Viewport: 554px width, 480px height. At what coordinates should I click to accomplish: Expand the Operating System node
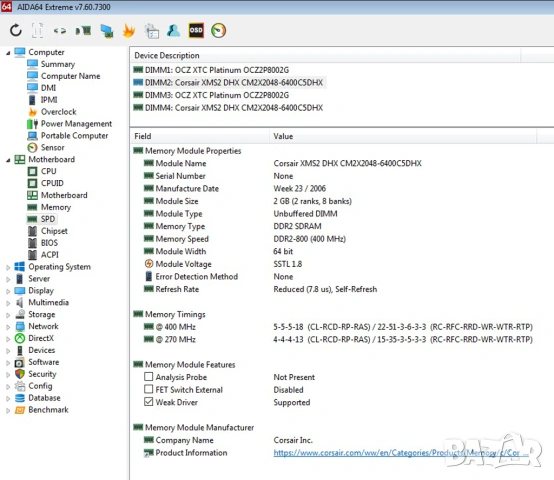coord(8,267)
